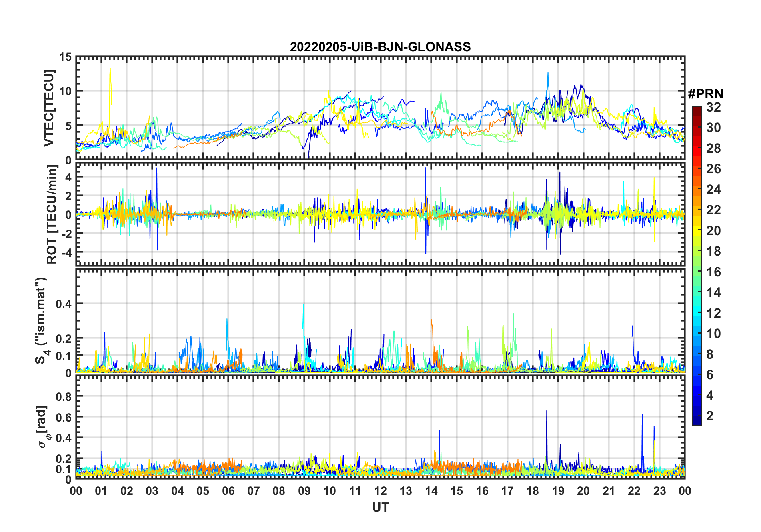Select the "#PRN" colorbar title
The width and height of the screenshot is (761, 532).
(x=705, y=94)
